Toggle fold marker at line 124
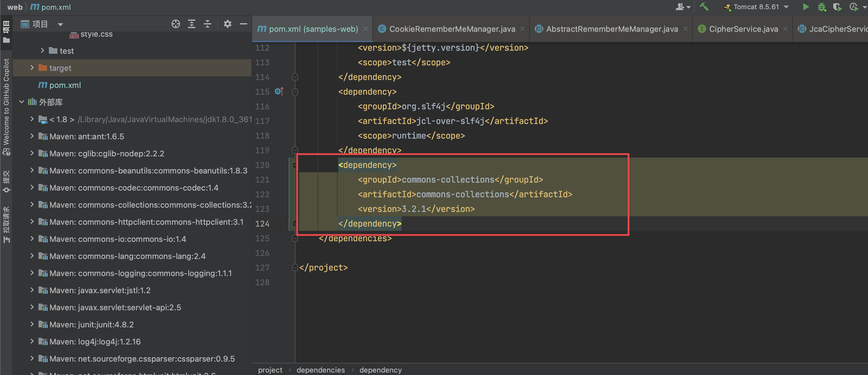This screenshot has height=375, width=868. click(x=295, y=223)
